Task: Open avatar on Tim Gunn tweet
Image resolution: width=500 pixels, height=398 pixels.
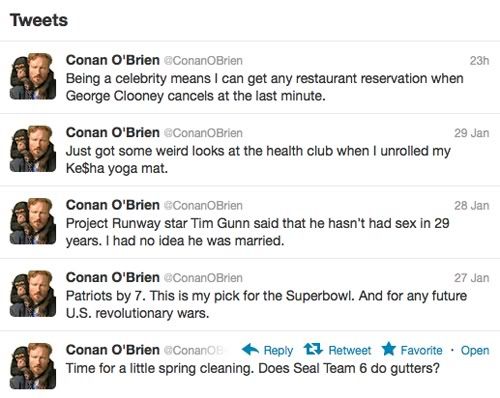Action: pos(33,221)
